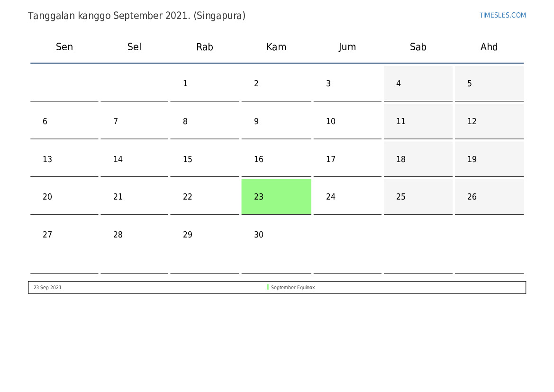Select Sunday date 12
The height and width of the screenshot is (392, 554).
click(x=472, y=121)
